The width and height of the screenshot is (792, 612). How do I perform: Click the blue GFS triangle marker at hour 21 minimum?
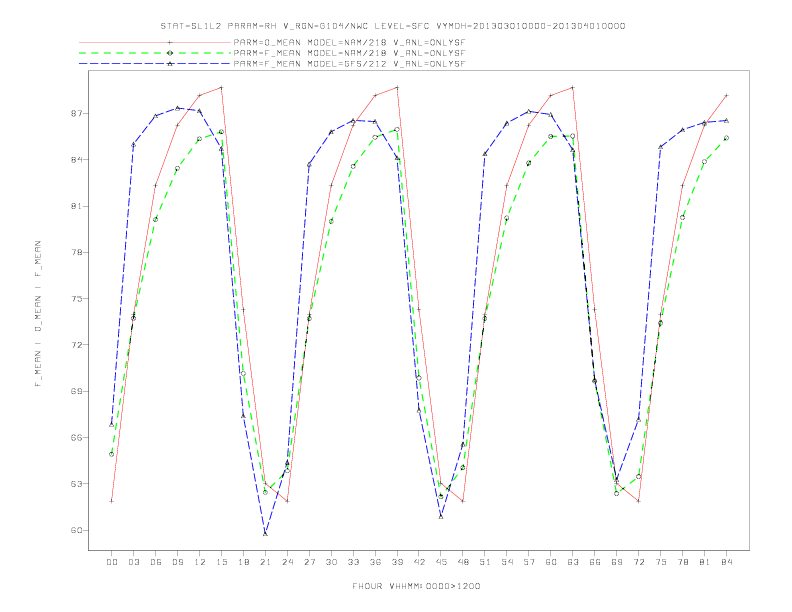265,534
